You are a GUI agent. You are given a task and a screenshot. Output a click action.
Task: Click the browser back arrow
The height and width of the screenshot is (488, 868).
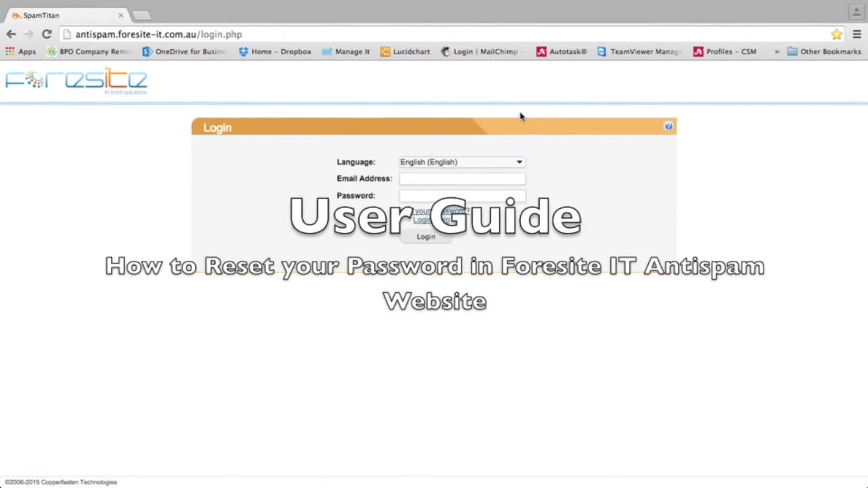[x=11, y=34]
